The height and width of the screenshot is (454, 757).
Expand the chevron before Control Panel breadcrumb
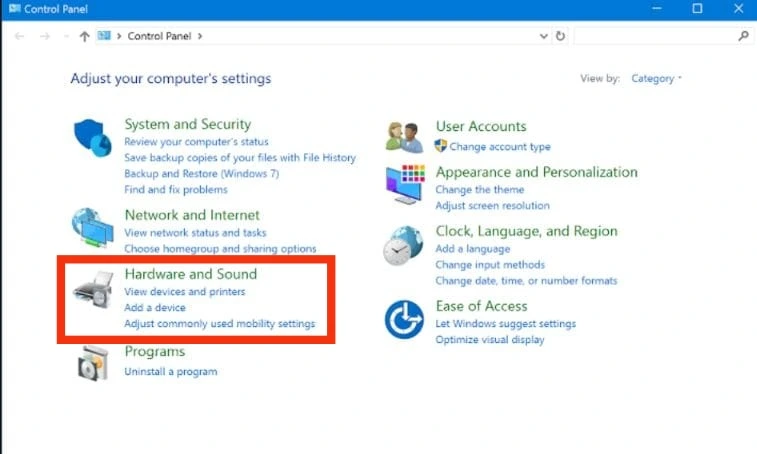pyautogui.click(x=119, y=36)
